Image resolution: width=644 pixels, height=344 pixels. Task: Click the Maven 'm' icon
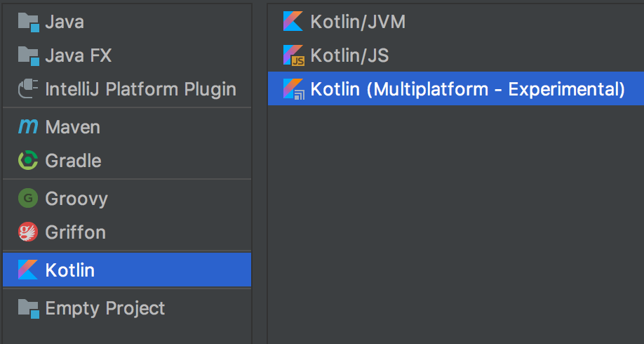(28, 127)
